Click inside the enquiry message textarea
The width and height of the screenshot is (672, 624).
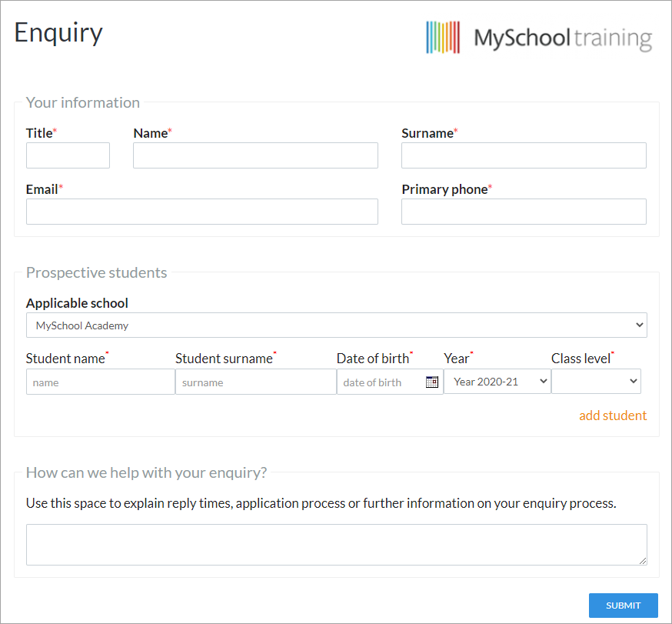click(x=337, y=545)
